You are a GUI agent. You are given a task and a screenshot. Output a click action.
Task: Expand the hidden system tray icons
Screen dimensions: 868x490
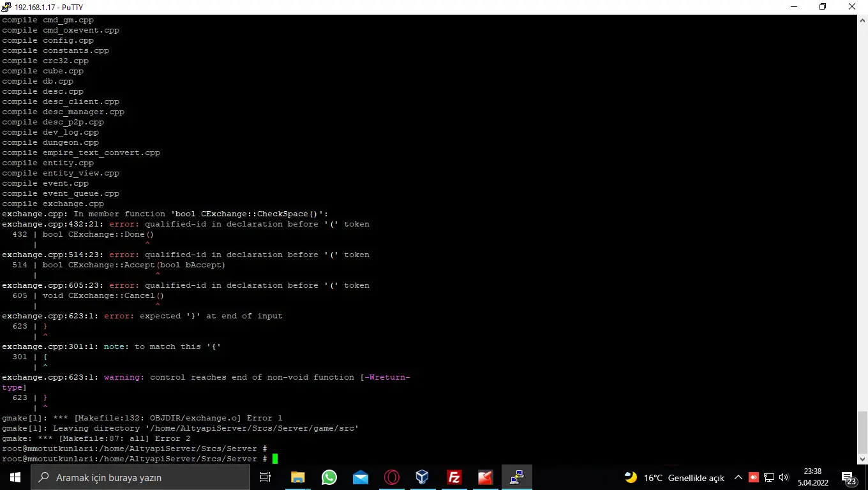click(738, 477)
